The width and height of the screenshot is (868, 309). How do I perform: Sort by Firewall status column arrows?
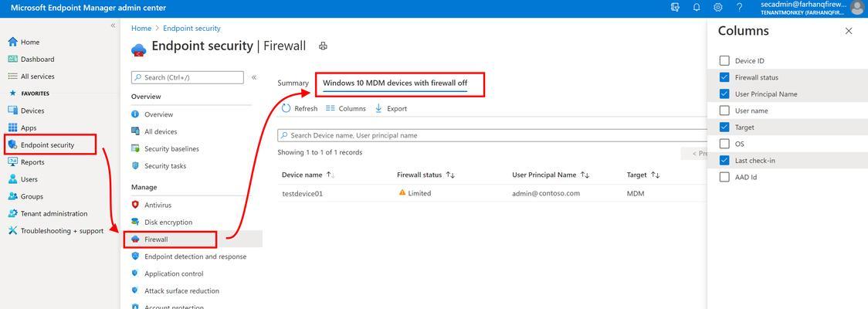[450, 175]
